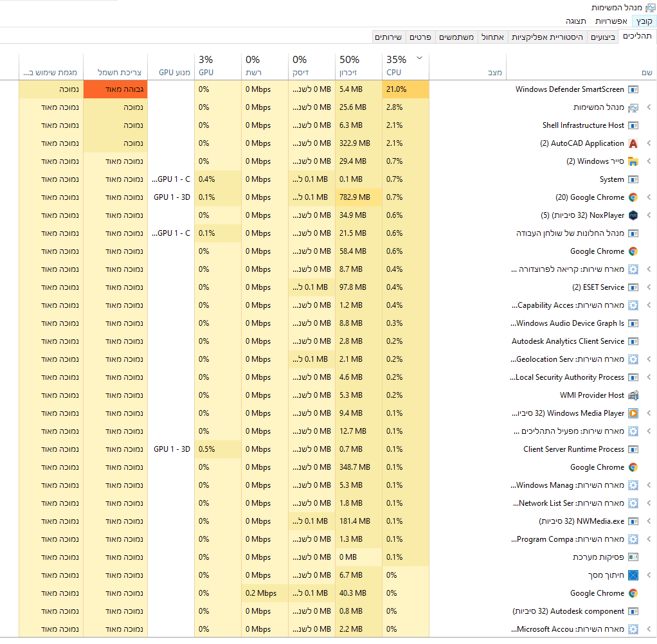657x644 pixels.
Task: Expand the Windows Explorer (2) group
Action: pyautogui.click(x=649, y=161)
